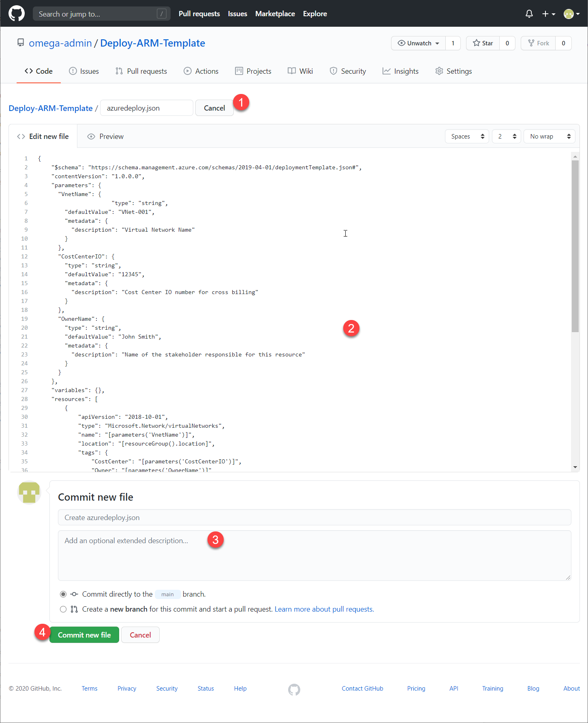
Task: Click Pull requests in top navigation
Action: click(199, 14)
